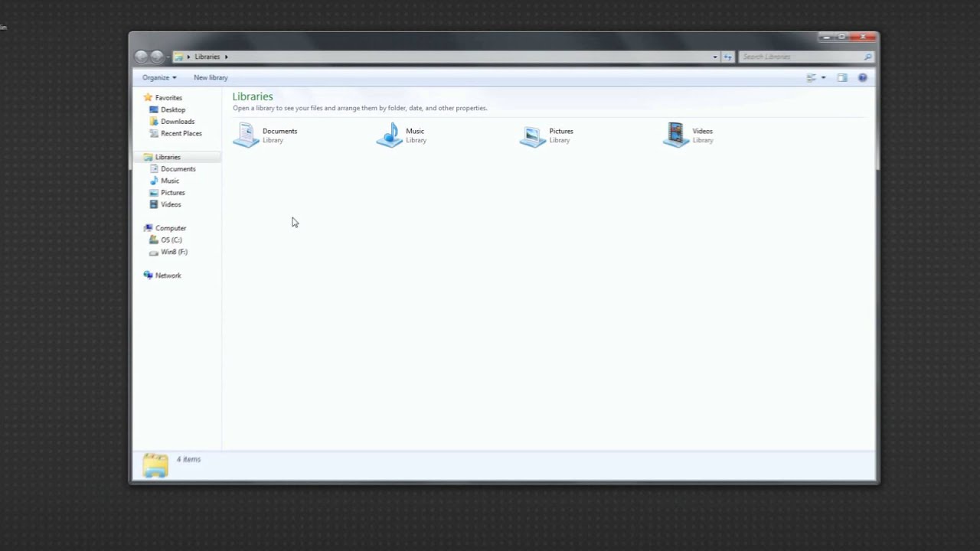Expand the address bar history arrow
Viewport: 980px width, 551px height.
714,57
